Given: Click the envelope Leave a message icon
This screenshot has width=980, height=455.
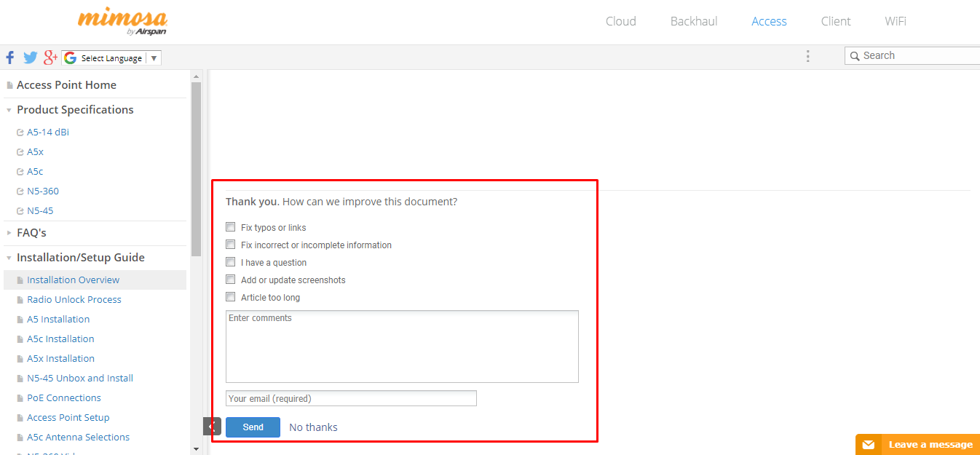Looking at the screenshot, I should point(868,445).
